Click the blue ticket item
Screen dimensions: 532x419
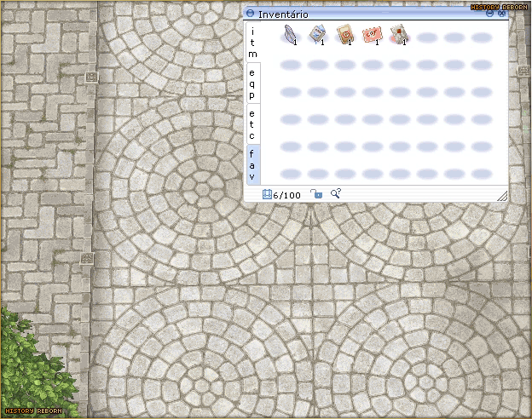click(x=317, y=34)
